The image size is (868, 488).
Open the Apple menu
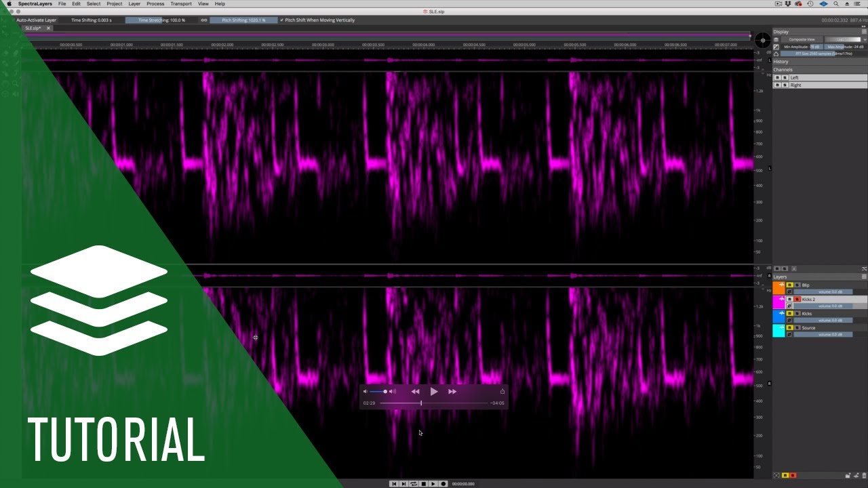(x=9, y=3)
